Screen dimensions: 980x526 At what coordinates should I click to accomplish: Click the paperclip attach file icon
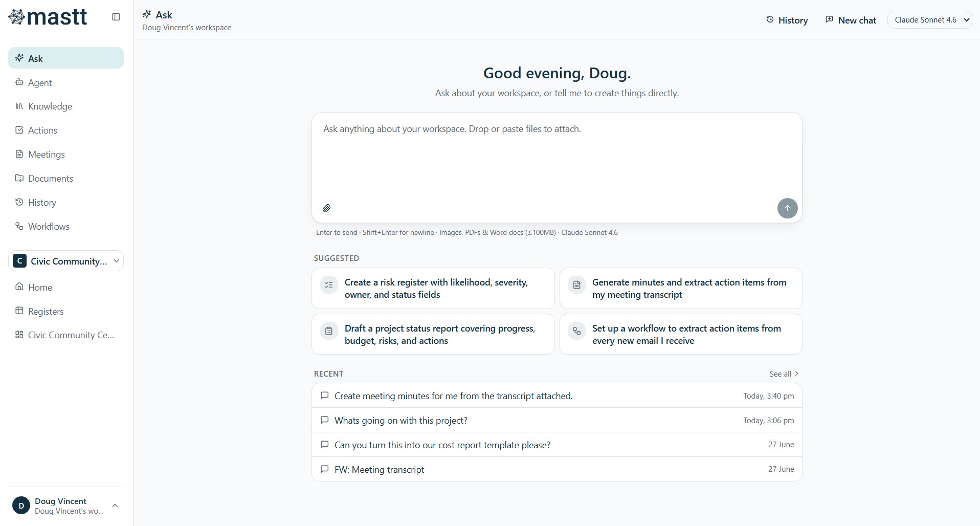[326, 208]
